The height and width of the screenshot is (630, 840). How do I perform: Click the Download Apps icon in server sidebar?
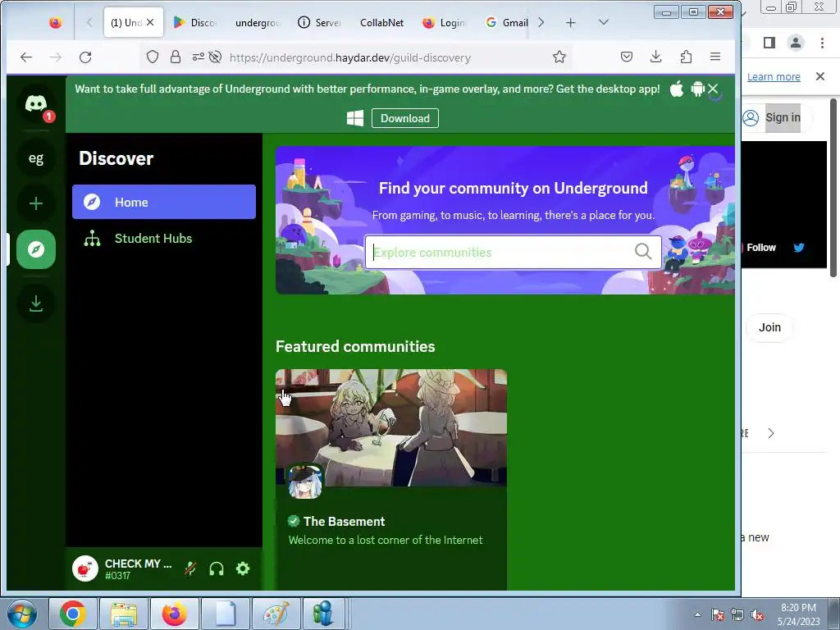pyautogui.click(x=36, y=304)
